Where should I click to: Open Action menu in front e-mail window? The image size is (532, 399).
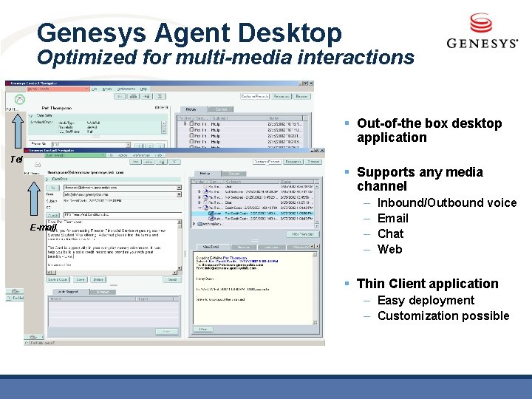pos(123,155)
